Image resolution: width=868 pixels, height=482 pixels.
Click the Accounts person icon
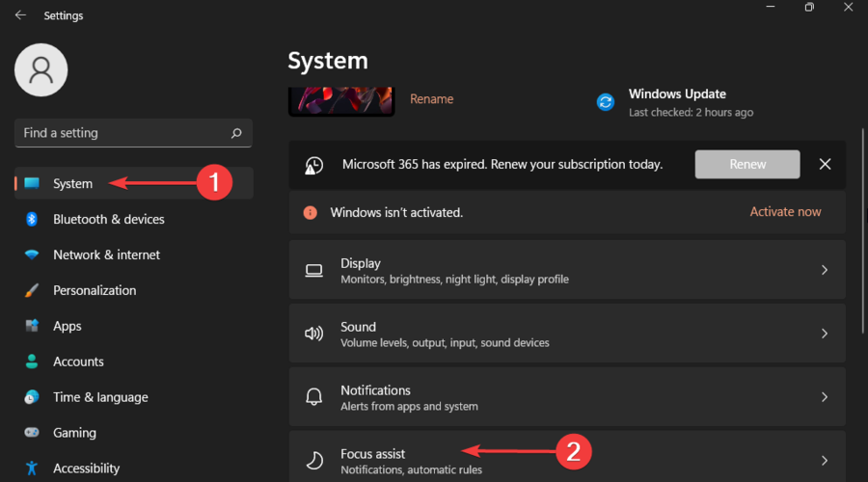(32, 361)
